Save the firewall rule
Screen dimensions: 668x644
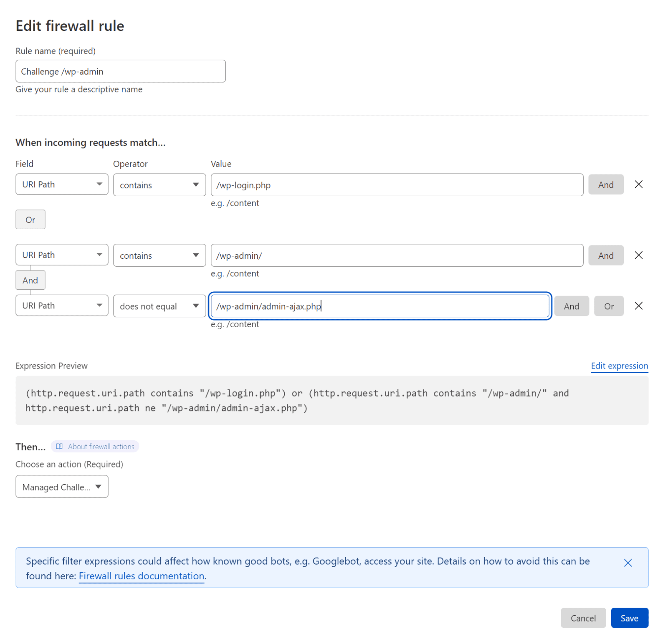click(x=630, y=618)
